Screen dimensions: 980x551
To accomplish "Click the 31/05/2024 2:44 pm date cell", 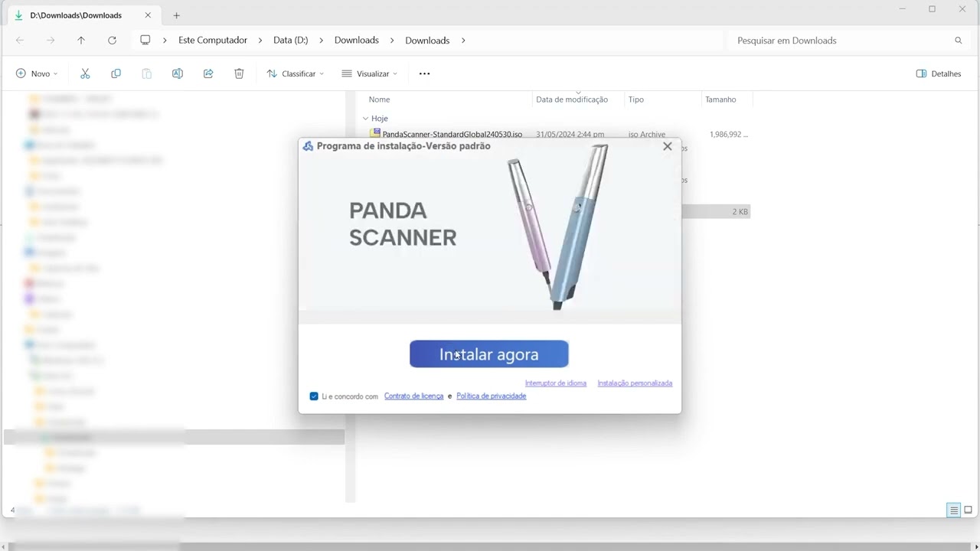I will tap(570, 135).
